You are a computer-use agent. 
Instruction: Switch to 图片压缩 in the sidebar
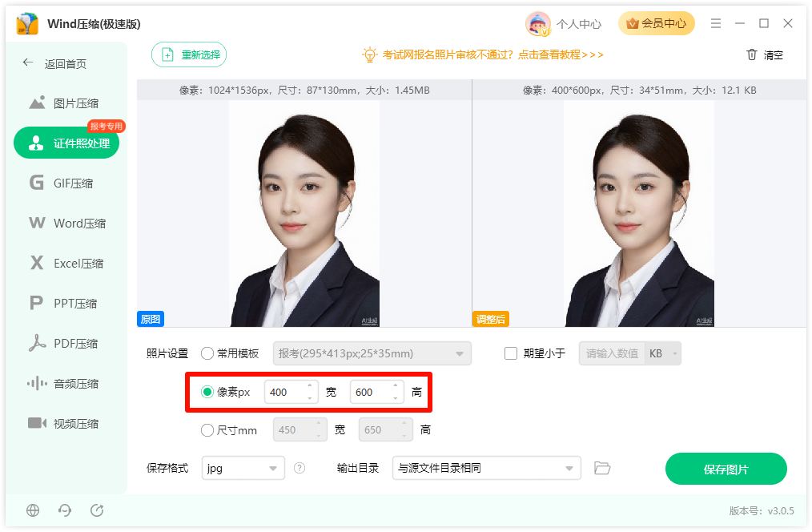pos(66,103)
